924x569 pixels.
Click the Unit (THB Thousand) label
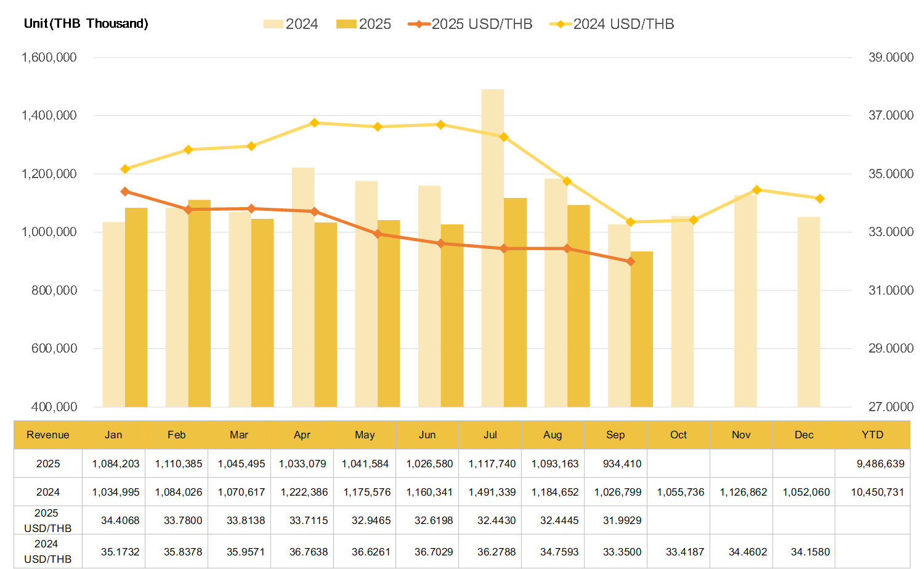pos(86,23)
